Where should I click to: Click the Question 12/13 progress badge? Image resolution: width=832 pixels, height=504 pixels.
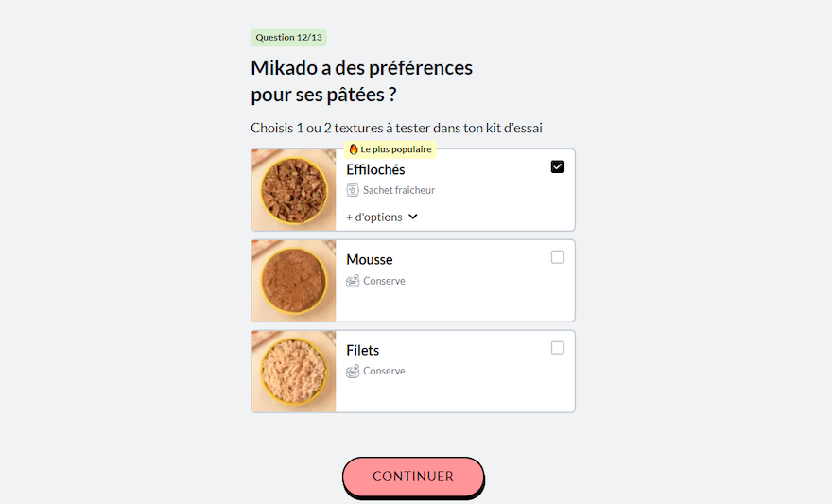[288, 38]
